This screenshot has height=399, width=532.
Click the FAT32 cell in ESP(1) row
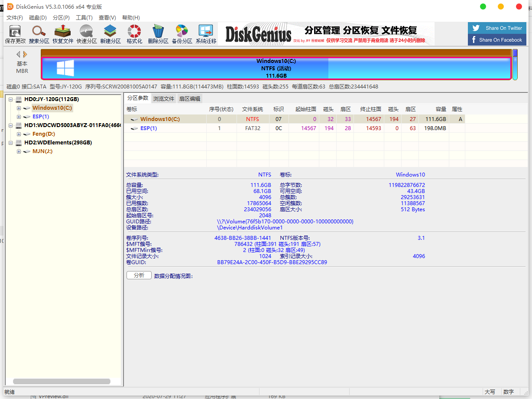coord(253,128)
